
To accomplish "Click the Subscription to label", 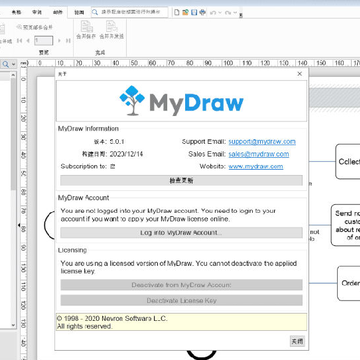I will tap(84, 166).
